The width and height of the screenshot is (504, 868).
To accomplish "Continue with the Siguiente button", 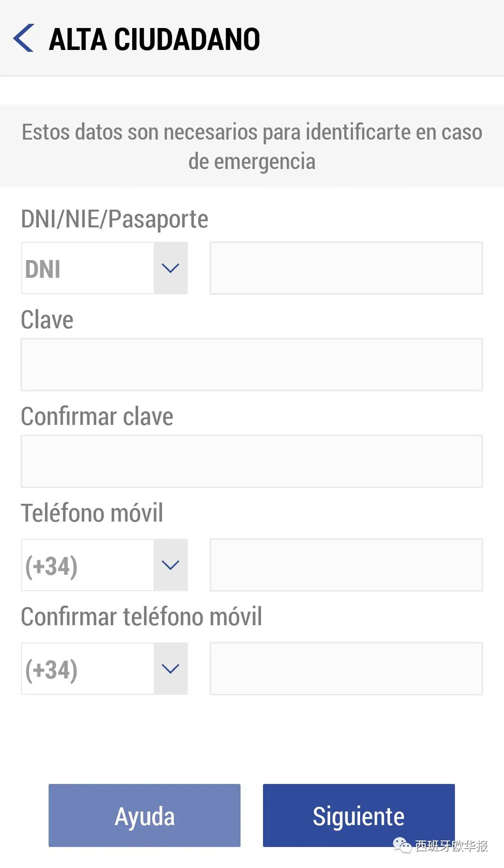I will click(x=358, y=815).
